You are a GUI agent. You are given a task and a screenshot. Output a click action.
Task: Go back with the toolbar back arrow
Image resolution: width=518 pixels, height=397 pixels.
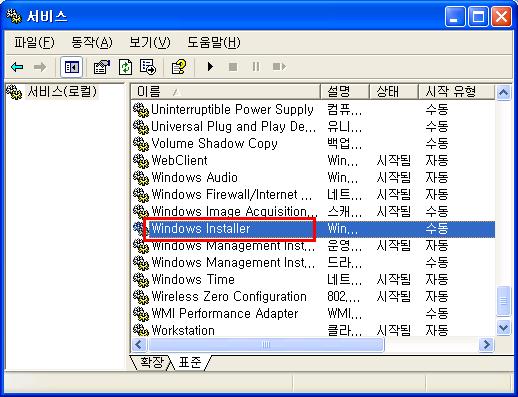pyautogui.click(x=17, y=67)
